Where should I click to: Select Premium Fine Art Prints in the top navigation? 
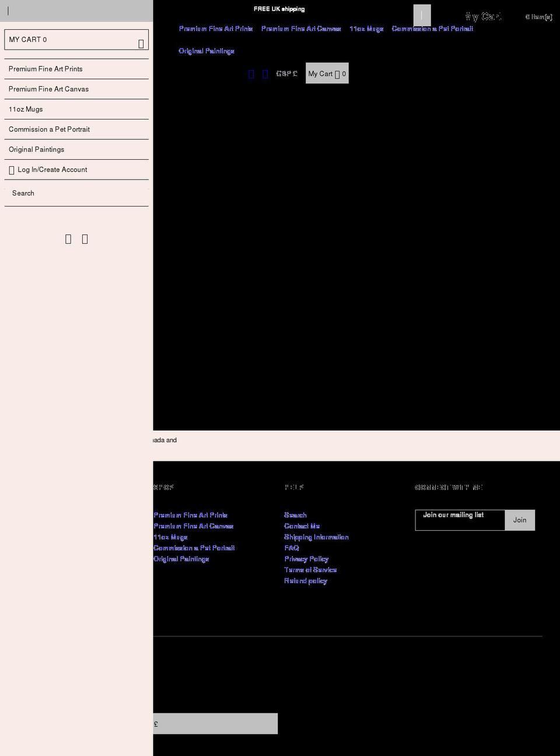click(x=216, y=28)
